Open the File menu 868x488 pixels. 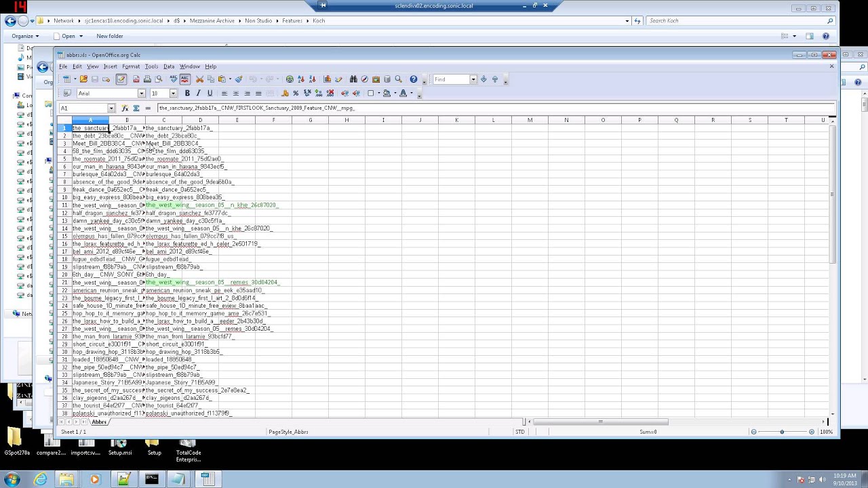[62, 66]
